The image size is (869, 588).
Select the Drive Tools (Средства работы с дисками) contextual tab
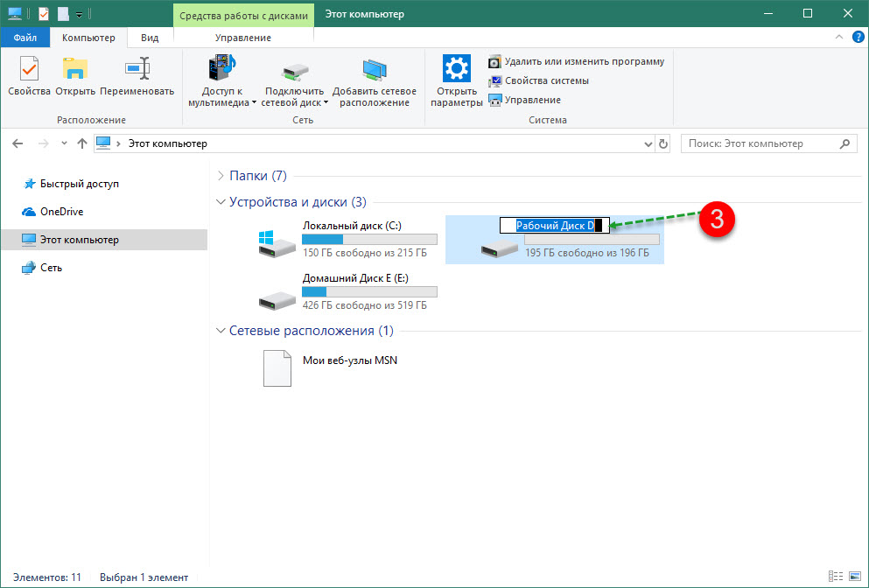click(x=243, y=16)
